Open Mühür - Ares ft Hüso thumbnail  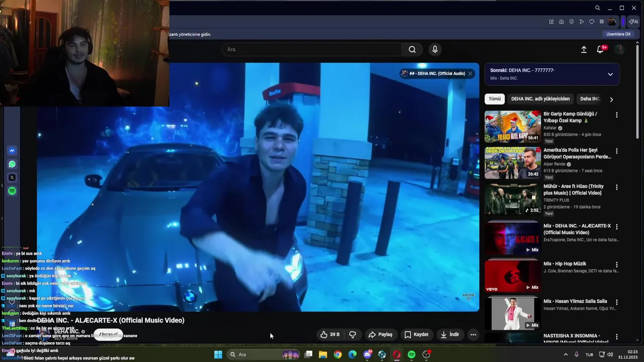pyautogui.click(x=513, y=199)
